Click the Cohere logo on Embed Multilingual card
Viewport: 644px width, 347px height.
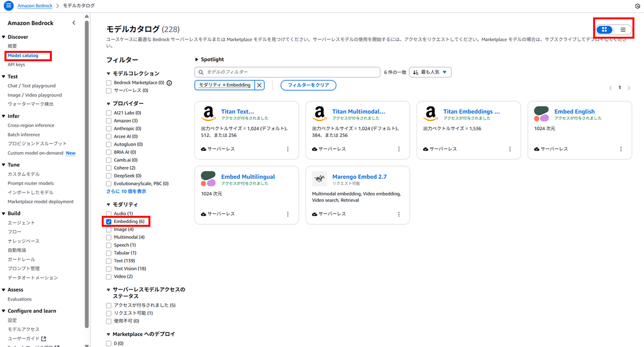[208, 179]
